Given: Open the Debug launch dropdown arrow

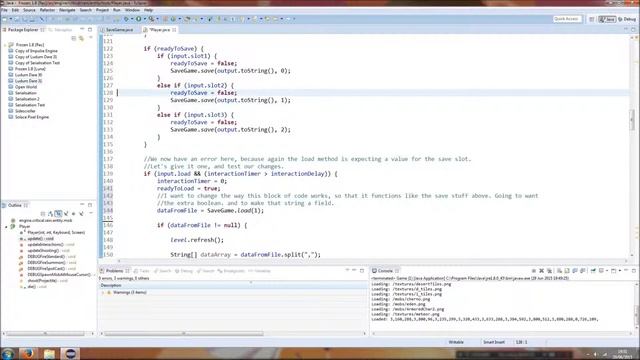Looking at the screenshot, I should point(132,19).
